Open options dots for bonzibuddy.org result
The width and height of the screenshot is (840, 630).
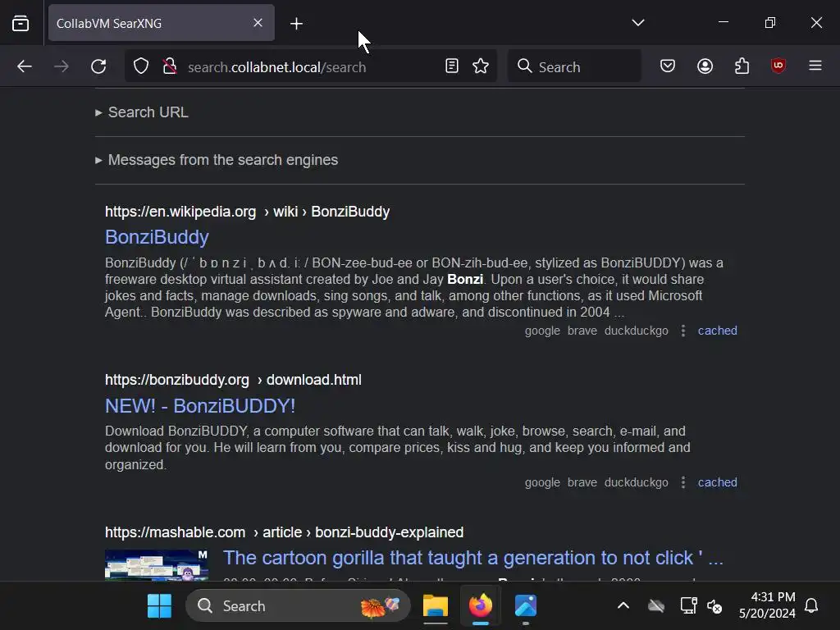pyautogui.click(x=683, y=482)
